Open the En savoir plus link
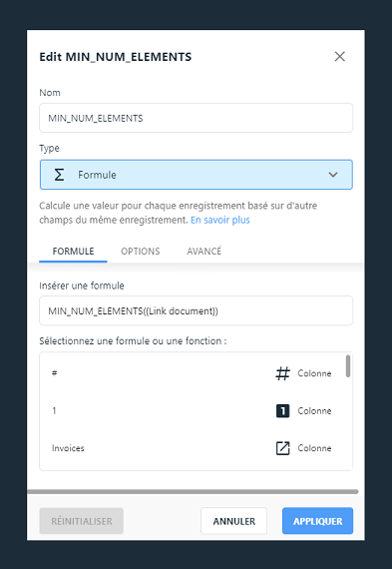 [x=220, y=220]
